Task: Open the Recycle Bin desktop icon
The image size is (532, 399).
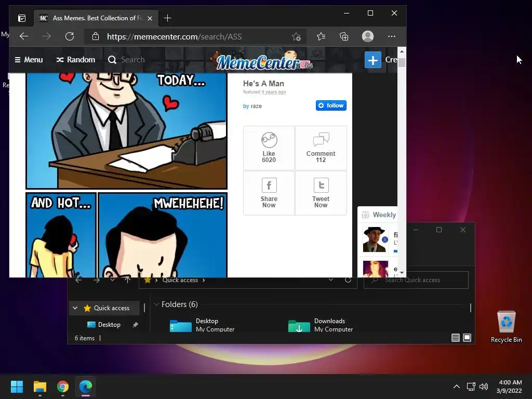Action: tap(506, 327)
